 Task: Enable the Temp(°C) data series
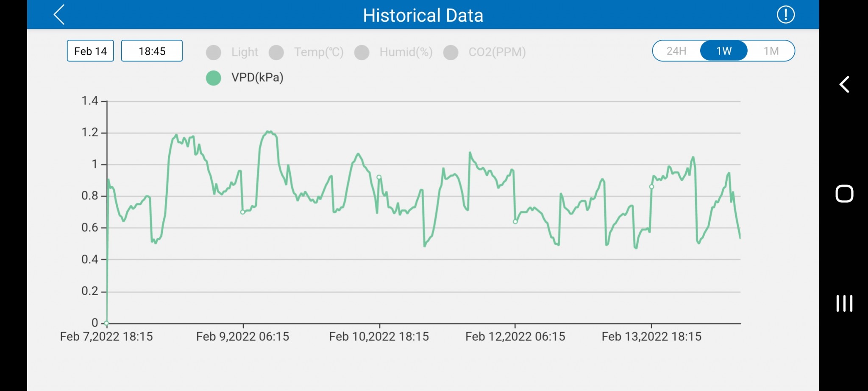276,52
